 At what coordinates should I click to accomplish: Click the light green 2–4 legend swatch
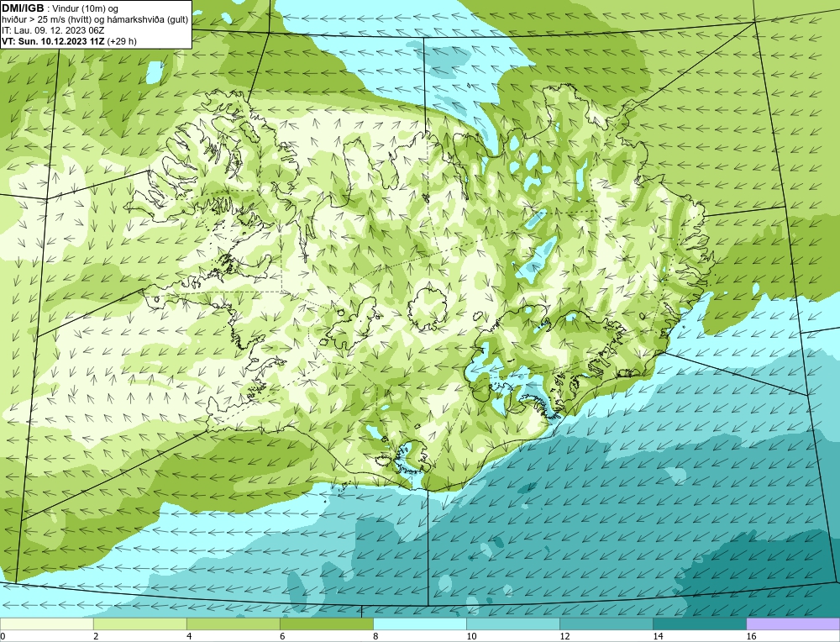point(139,624)
